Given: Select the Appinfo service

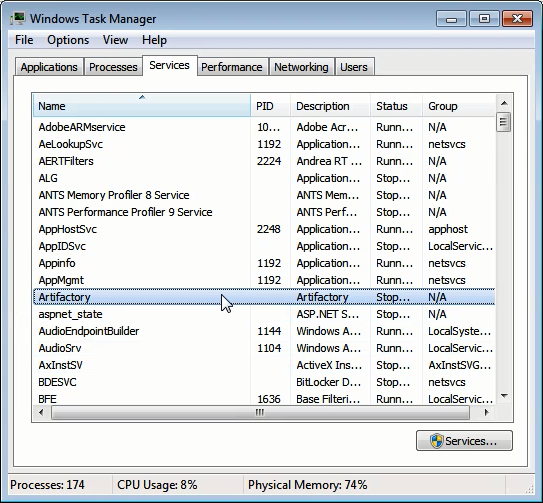Looking at the screenshot, I should pos(264,263).
